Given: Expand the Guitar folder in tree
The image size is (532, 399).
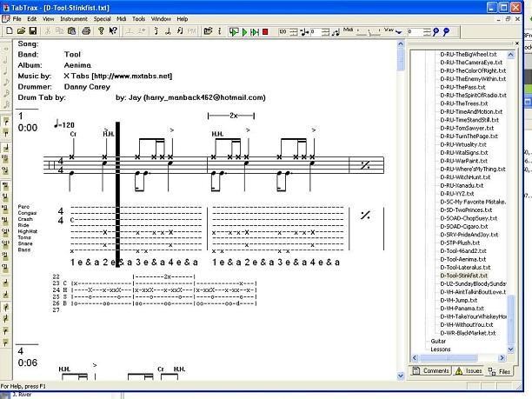Looking at the screenshot, I should click(x=438, y=341).
